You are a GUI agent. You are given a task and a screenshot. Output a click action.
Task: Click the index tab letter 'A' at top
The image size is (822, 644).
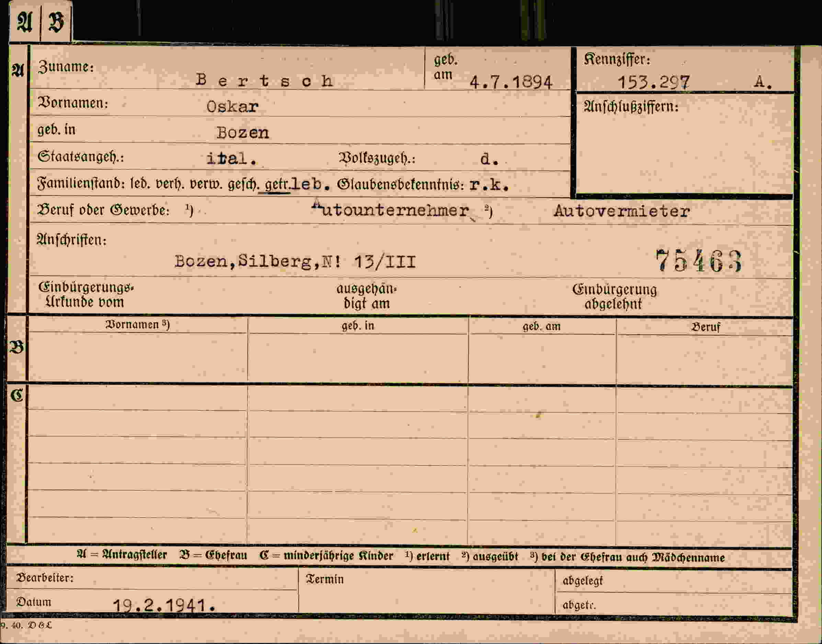[24, 21]
